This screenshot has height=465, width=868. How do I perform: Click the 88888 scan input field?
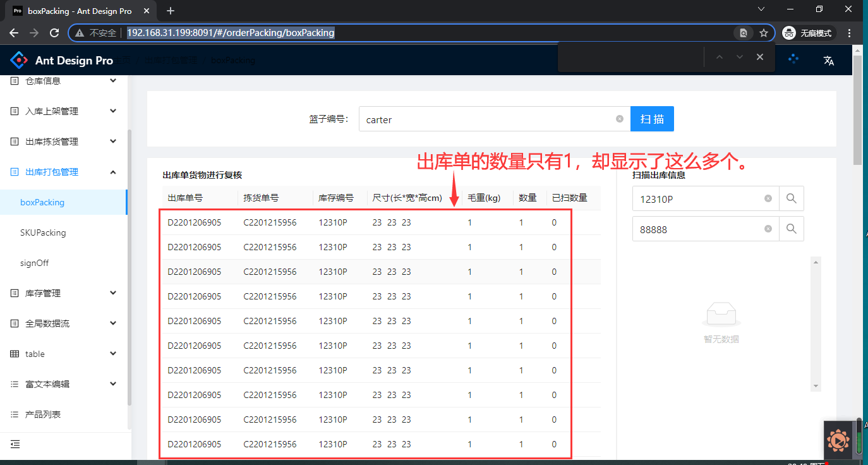point(698,229)
